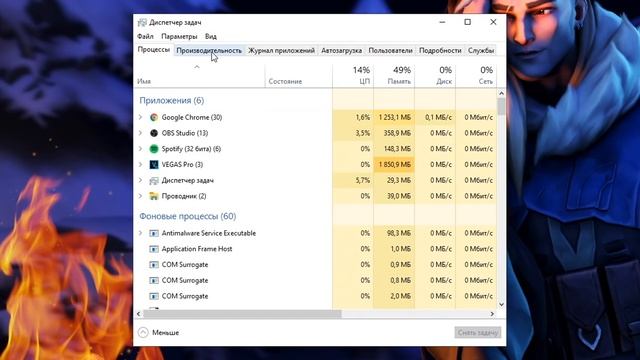This screenshot has width=640, height=360.
Task: Click the vertical scrollbar up arrow
Action: click(501, 93)
